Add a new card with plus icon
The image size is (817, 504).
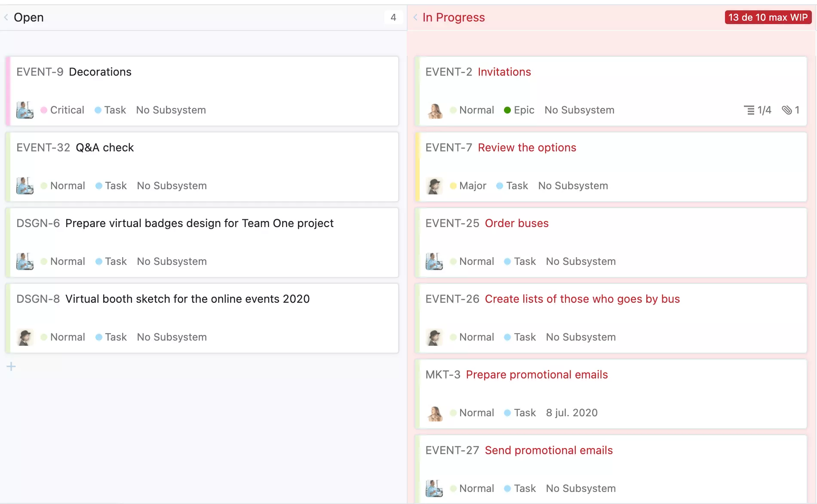11,366
